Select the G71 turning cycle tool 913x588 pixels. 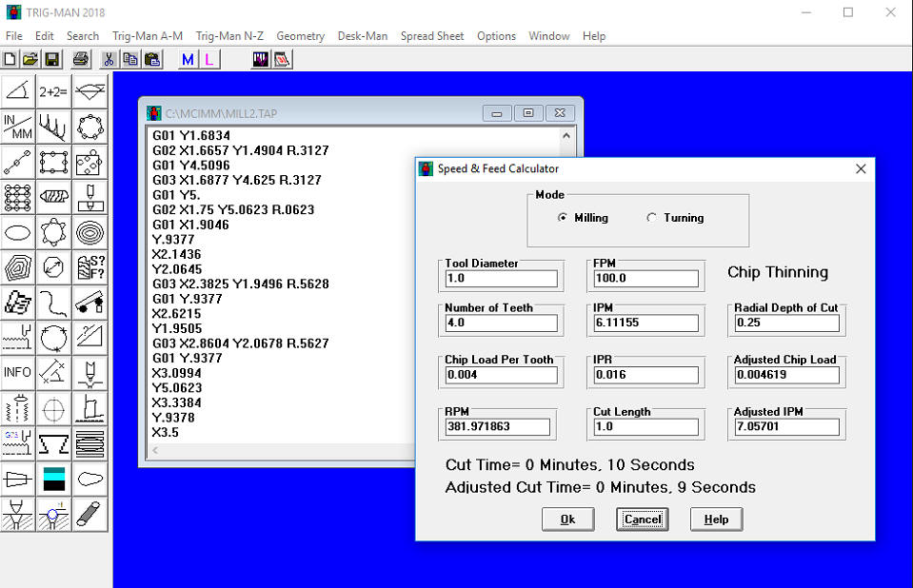point(18,443)
